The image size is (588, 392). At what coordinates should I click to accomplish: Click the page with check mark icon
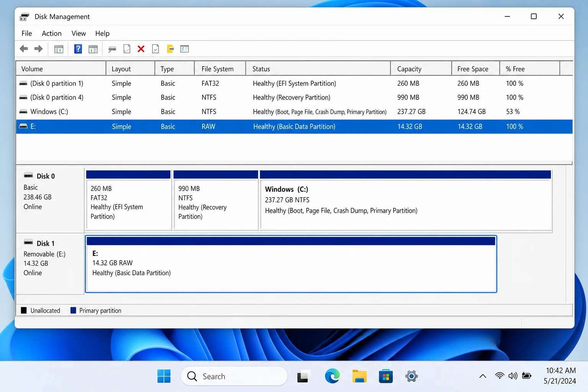point(127,49)
